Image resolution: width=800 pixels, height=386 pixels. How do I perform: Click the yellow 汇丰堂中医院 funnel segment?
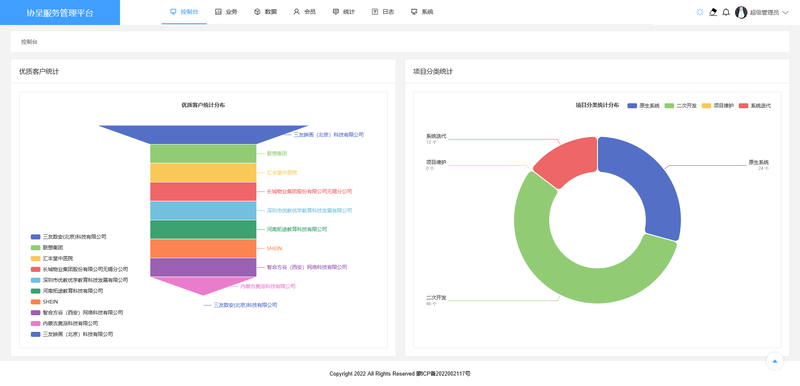pos(203,172)
